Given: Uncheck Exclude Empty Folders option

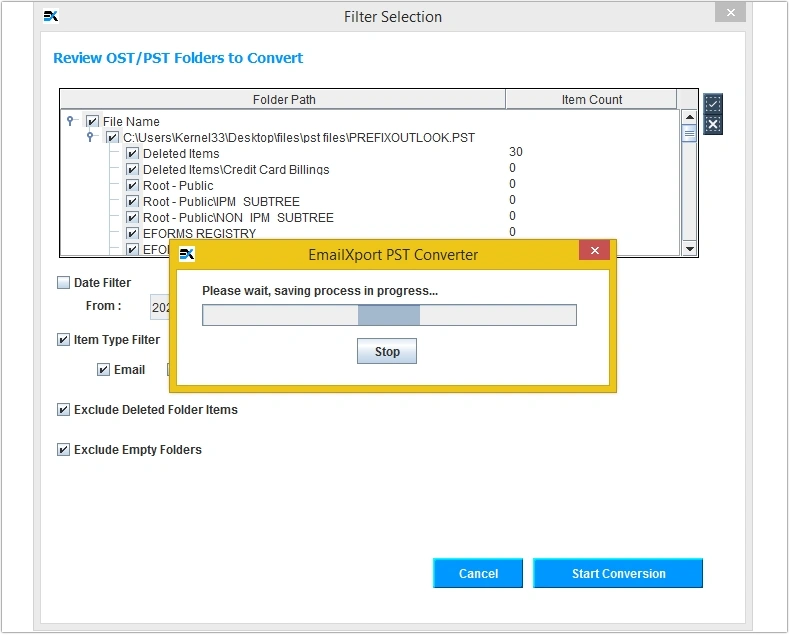Looking at the screenshot, I should (x=63, y=450).
